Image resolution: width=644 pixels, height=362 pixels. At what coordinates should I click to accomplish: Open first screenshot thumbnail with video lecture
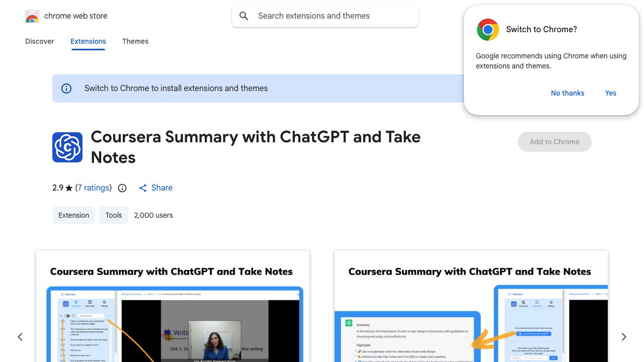click(x=173, y=306)
